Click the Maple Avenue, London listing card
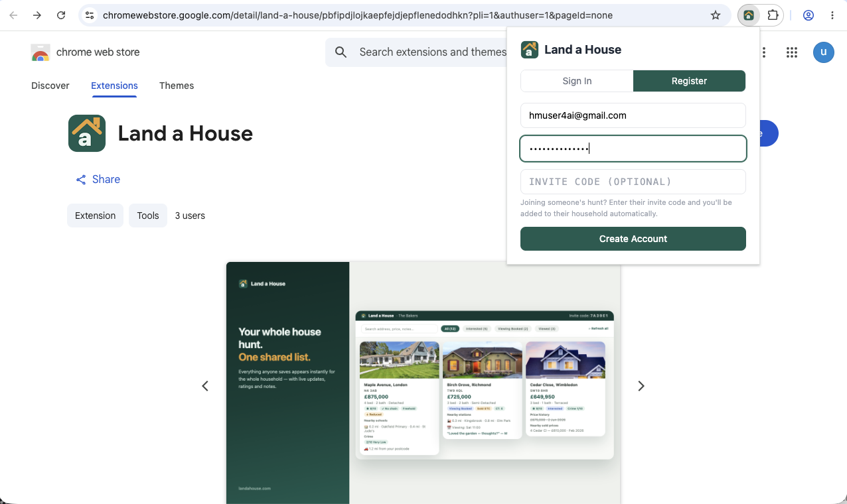This screenshot has height=504, width=847. coord(399,398)
